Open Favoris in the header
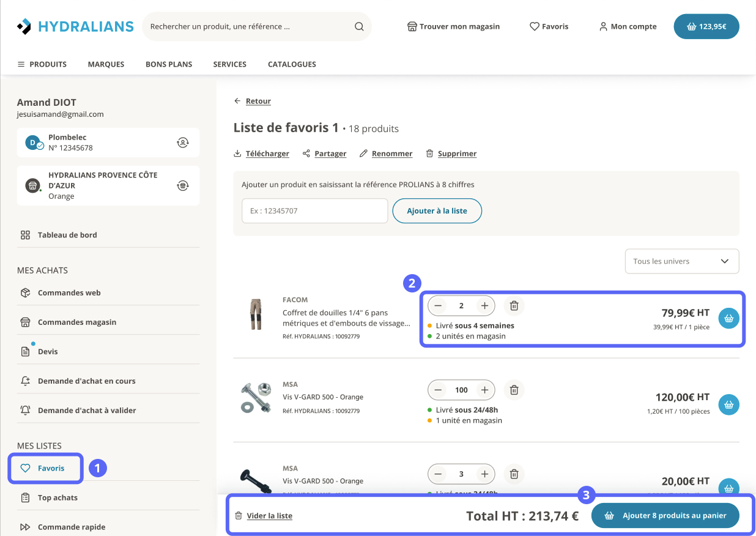 (x=549, y=26)
